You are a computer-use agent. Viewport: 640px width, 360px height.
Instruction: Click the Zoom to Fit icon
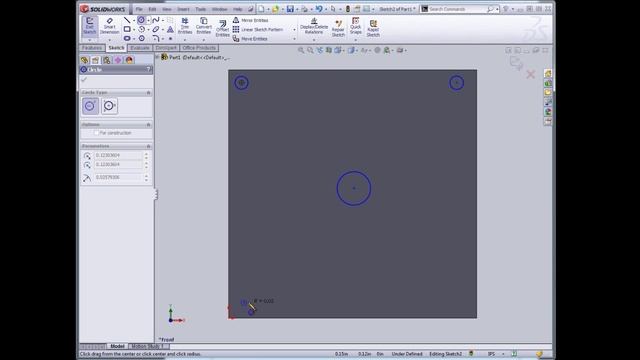click(301, 50)
